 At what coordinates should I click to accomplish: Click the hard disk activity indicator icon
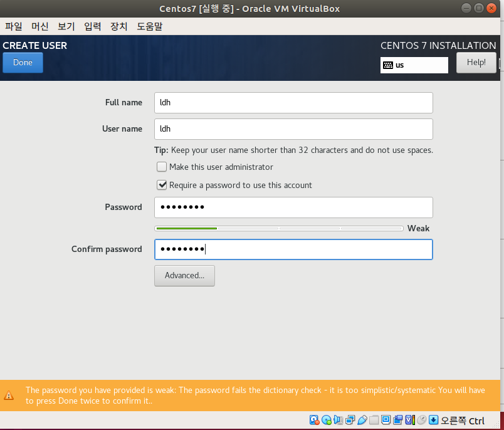[x=314, y=420]
